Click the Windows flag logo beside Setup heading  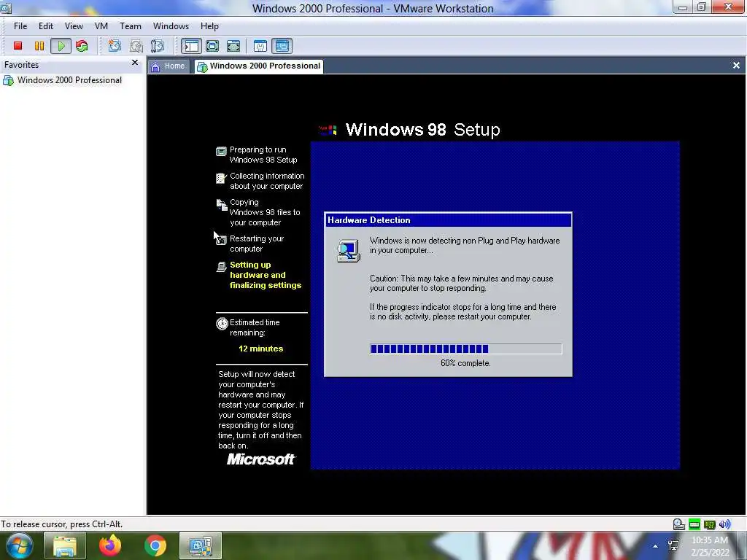coord(328,130)
